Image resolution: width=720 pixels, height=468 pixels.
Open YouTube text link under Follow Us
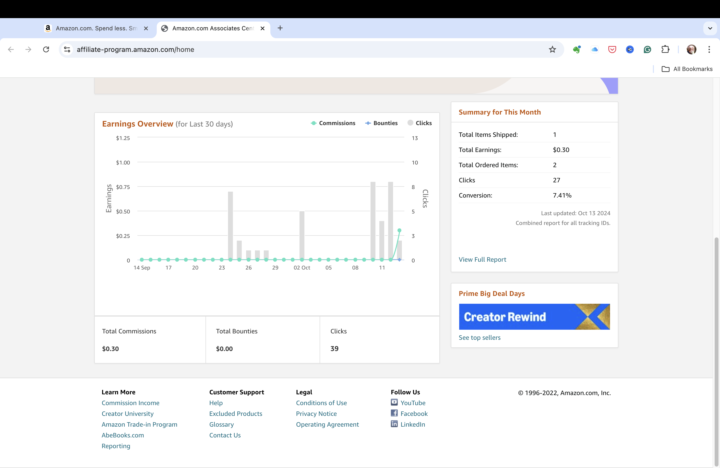coord(413,403)
